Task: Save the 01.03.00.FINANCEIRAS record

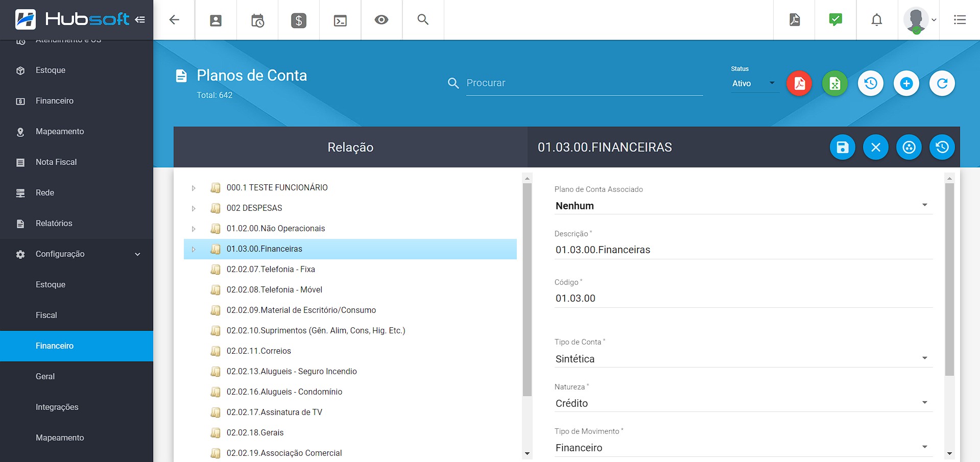Action: coord(843,148)
